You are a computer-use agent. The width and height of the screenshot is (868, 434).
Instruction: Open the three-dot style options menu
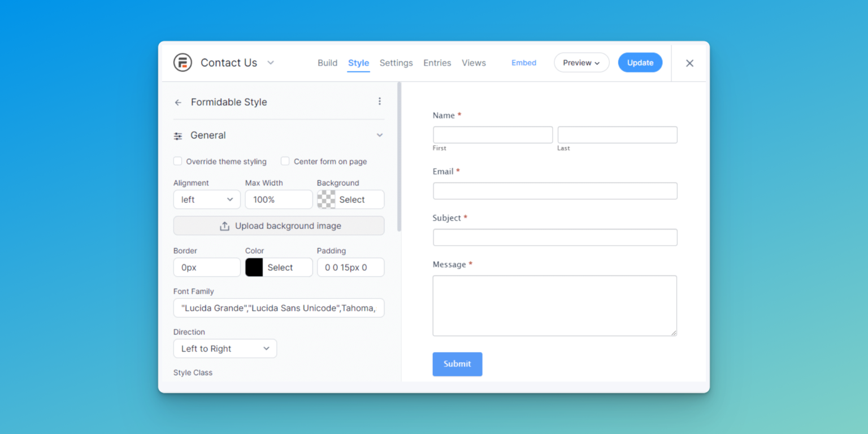(x=380, y=101)
